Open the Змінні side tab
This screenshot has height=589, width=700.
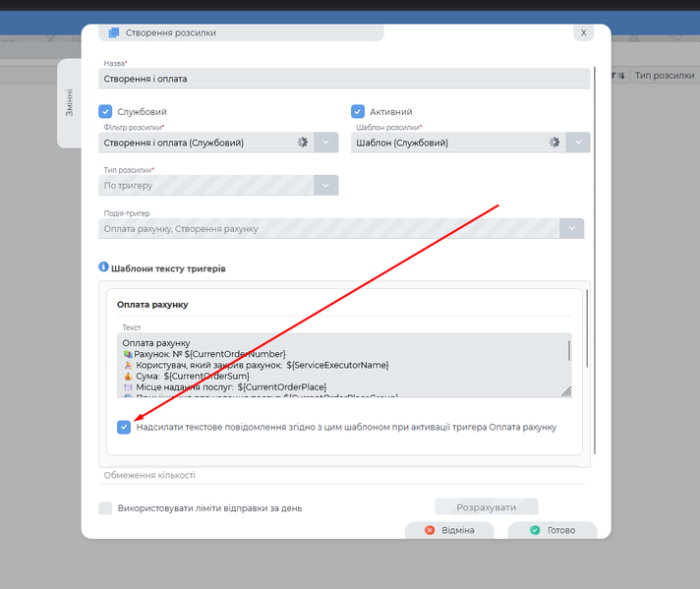pos(69,103)
